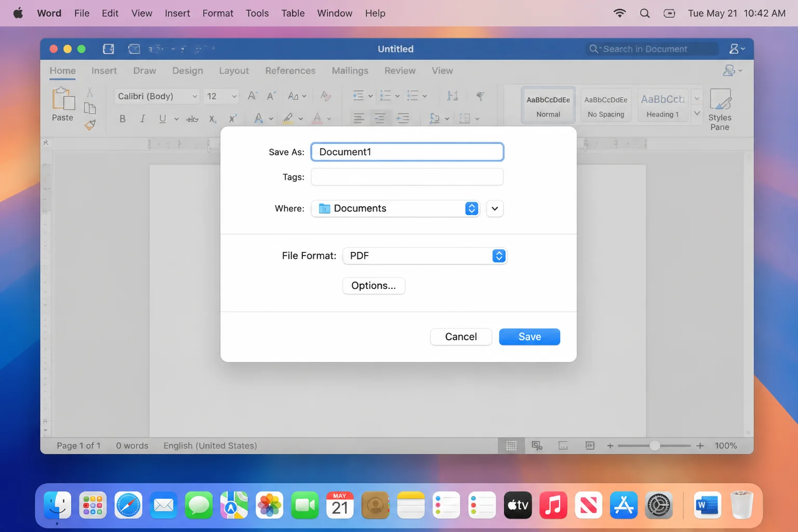798x532 pixels.
Task: Click the Tags input field
Action: (407, 177)
